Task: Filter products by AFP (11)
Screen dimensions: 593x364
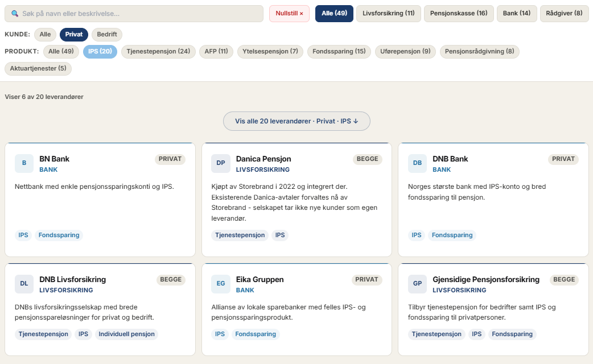Action: click(x=216, y=51)
